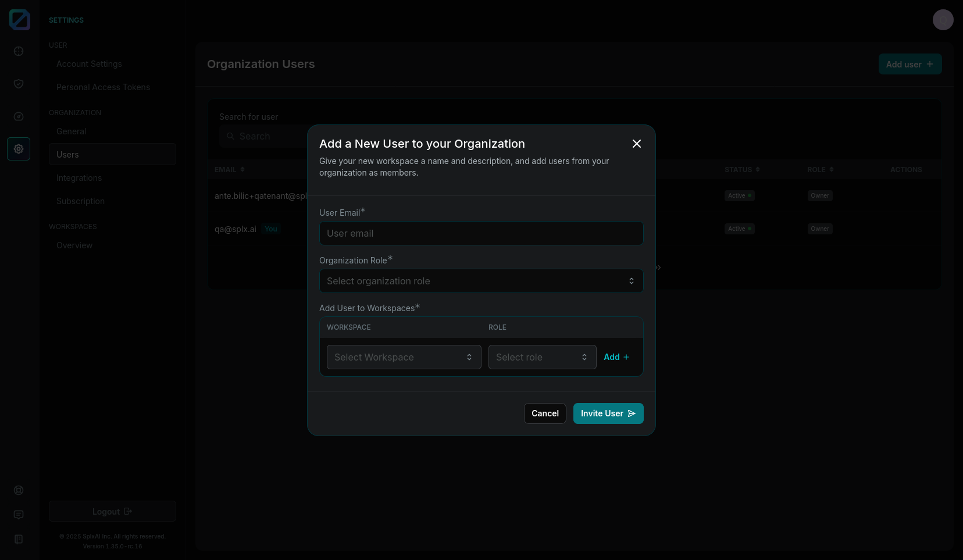Open Personal Access Tokens menu item
Viewport: 963px width, 560px height.
(103, 87)
